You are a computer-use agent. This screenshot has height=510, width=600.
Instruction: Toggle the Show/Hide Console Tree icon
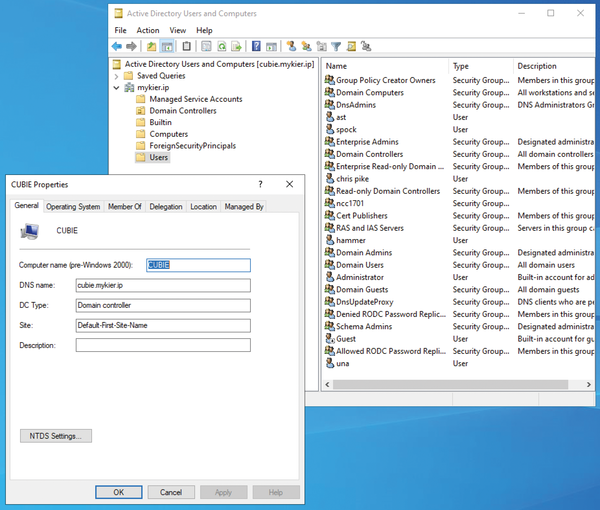[167, 47]
